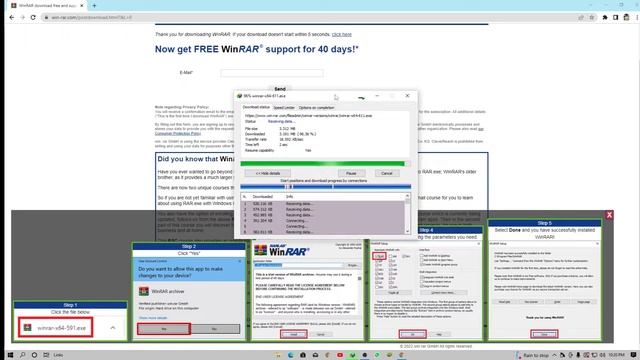This screenshot has width=640, height=360.
Task: Share this page from the address bar
Action: (x=581, y=18)
